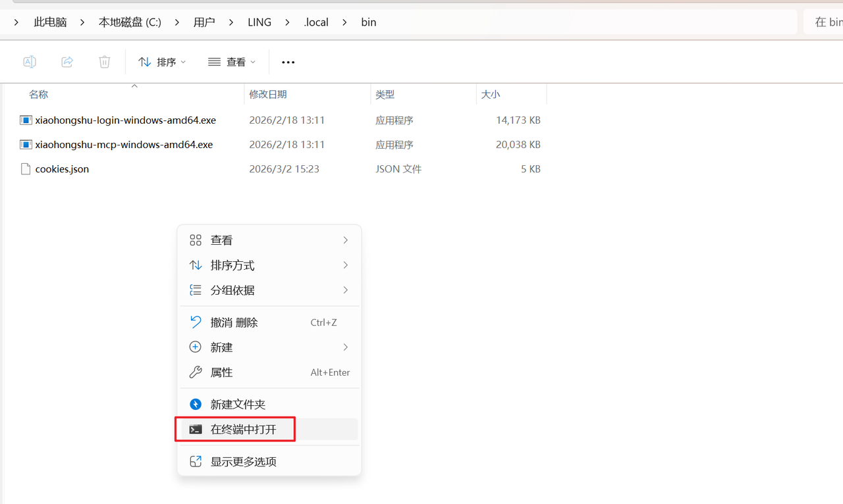This screenshot has height=504, width=843.
Task: Open 排序方式 submenu in the context menu
Action: pos(269,265)
